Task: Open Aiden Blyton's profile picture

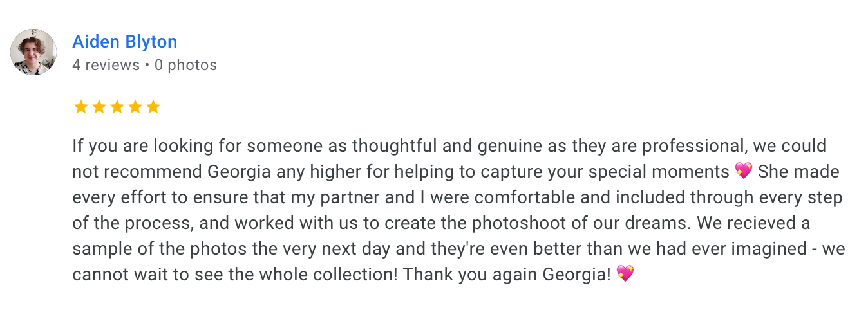Action: point(33,52)
